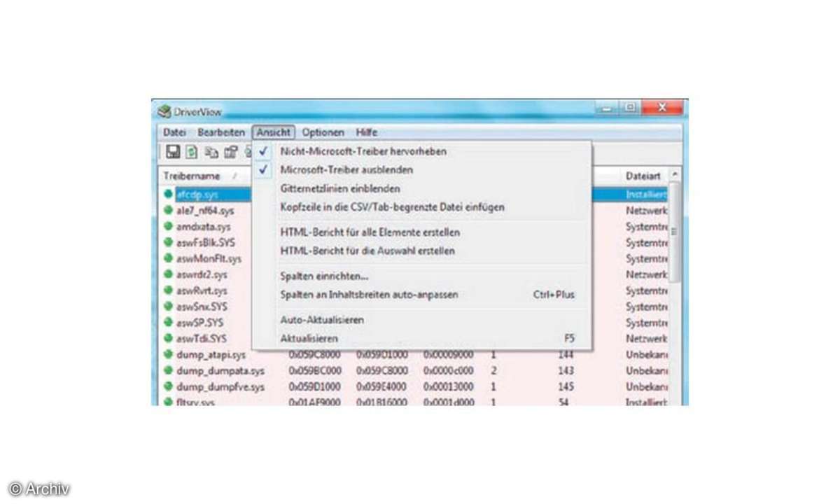This screenshot has height=504, width=840.
Task: Click the green icon beside dump_atapi.sys
Action: coord(168,354)
